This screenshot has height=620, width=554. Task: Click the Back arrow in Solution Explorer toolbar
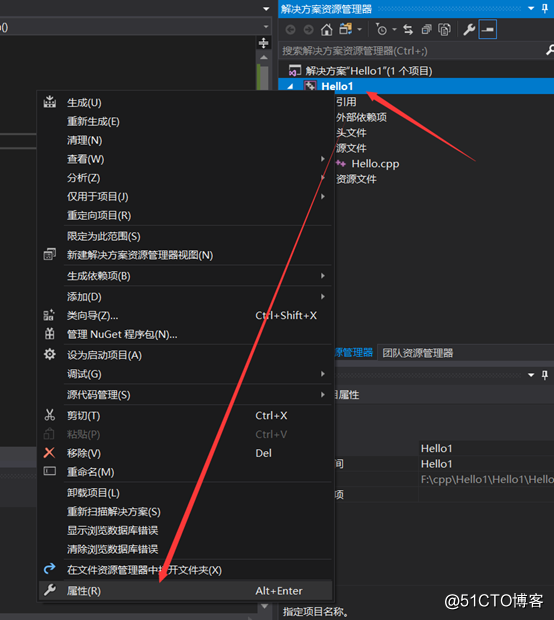coord(291,30)
